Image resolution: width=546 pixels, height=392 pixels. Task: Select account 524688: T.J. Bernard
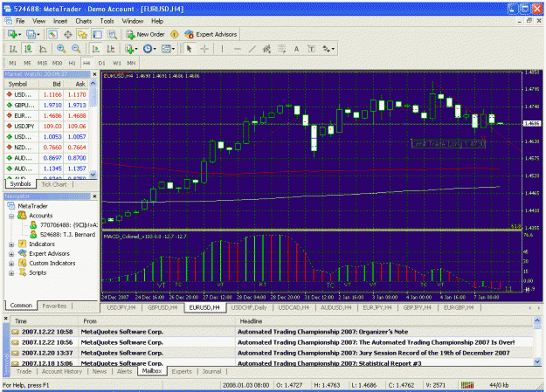coord(63,235)
